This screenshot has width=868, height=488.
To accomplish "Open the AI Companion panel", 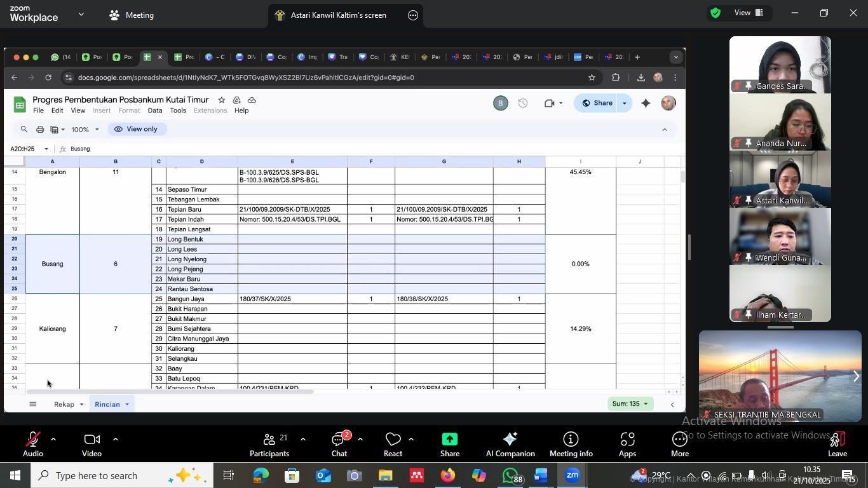I will (510, 444).
